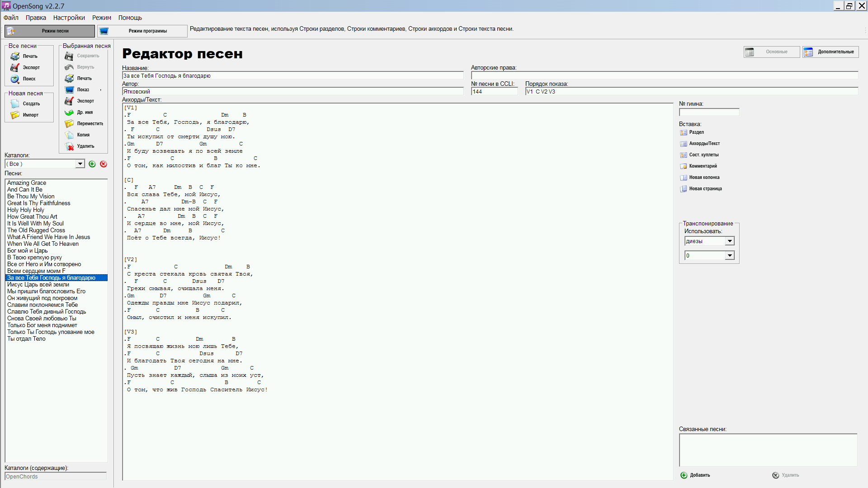Insert a section (Раздел)
The width and height of the screenshot is (868, 488).
coord(692,132)
